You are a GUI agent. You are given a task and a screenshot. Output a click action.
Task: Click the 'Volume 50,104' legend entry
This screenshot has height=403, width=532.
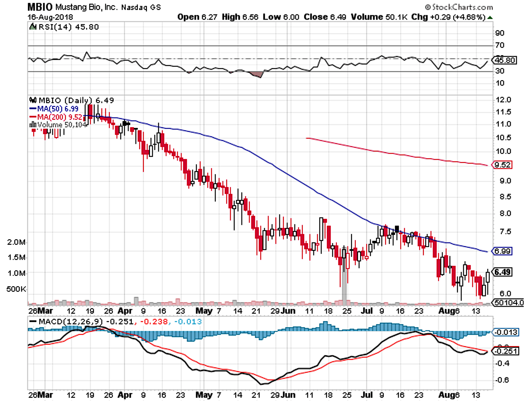58,124
